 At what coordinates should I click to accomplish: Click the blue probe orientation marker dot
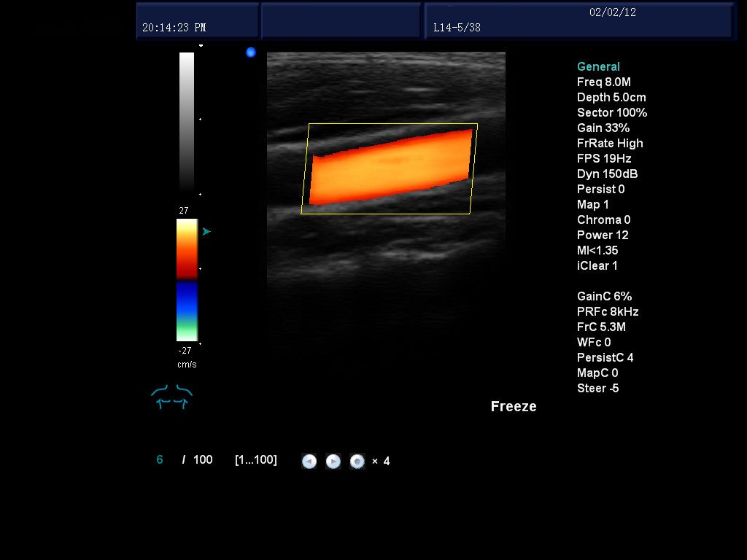point(251,52)
